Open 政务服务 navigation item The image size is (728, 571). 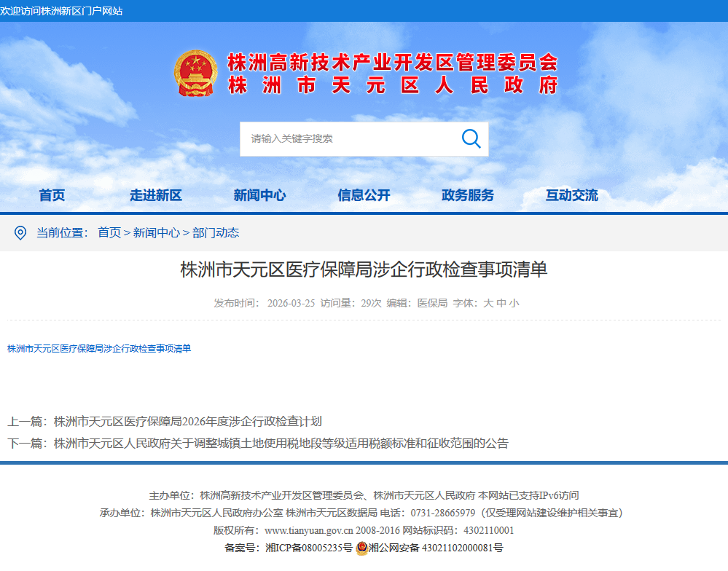coord(468,195)
